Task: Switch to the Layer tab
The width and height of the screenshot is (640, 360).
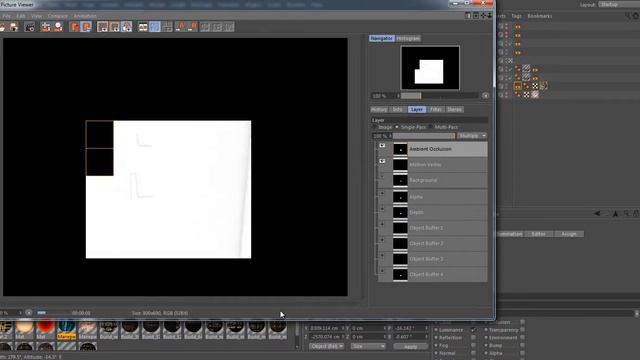Action: click(x=417, y=109)
